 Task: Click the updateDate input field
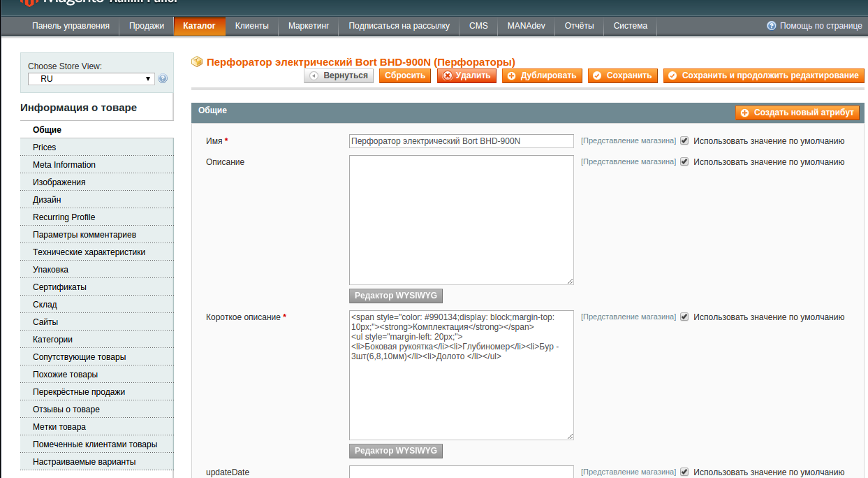(462, 472)
